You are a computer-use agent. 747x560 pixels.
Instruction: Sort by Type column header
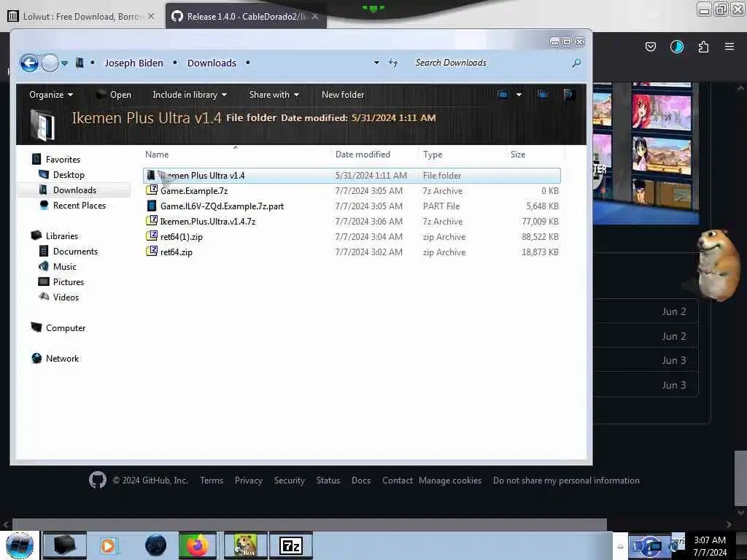click(462, 155)
